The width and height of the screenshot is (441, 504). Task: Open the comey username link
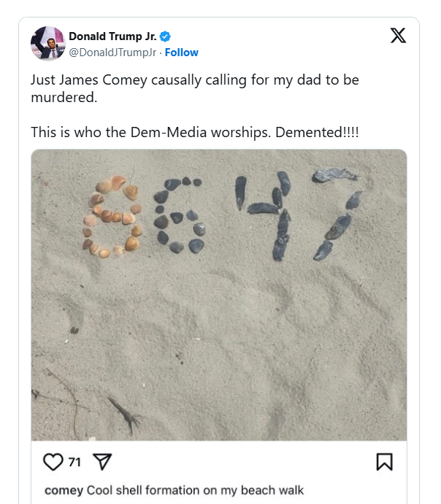[64, 490]
